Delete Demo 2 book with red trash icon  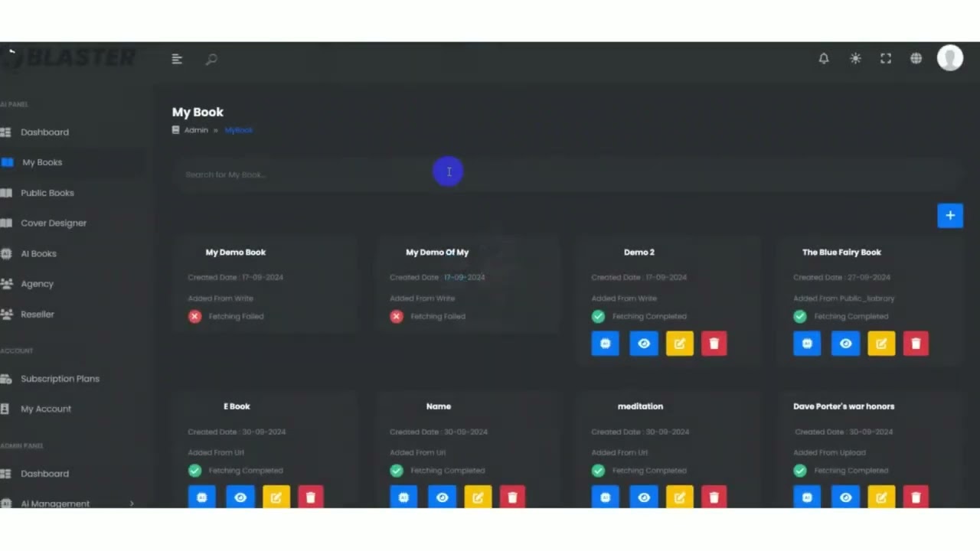pos(714,344)
